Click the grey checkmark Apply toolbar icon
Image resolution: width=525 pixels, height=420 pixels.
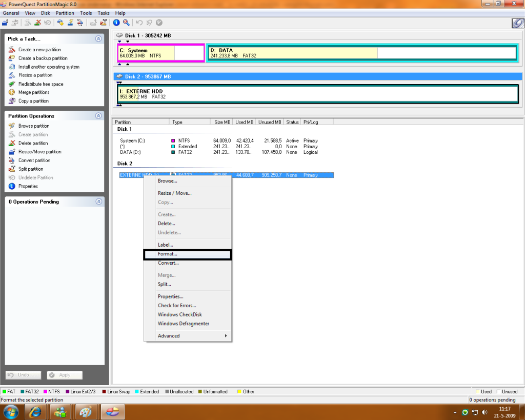point(159,23)
